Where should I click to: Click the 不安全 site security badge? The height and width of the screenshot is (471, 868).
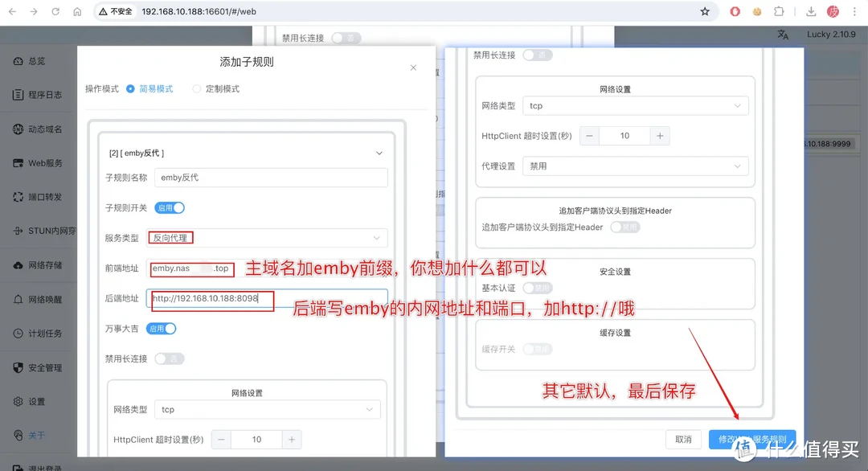[117, 11]
